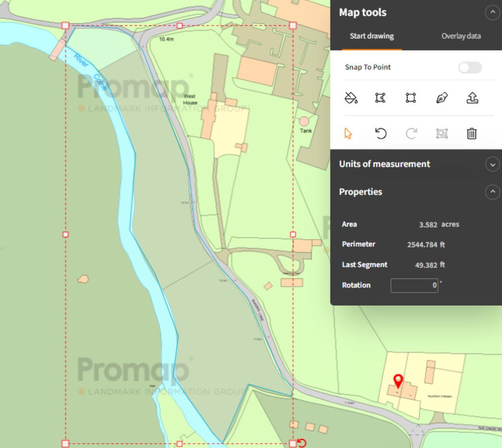Undo the last drawing action
This screenshot has width=502, height=448.
coord(380,133)
